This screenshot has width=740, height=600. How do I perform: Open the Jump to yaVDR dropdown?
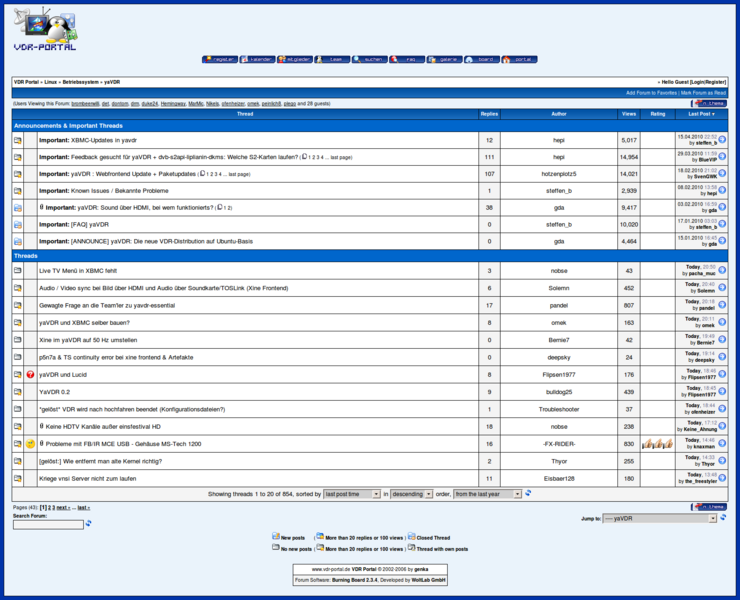click(x=660, y=518)
